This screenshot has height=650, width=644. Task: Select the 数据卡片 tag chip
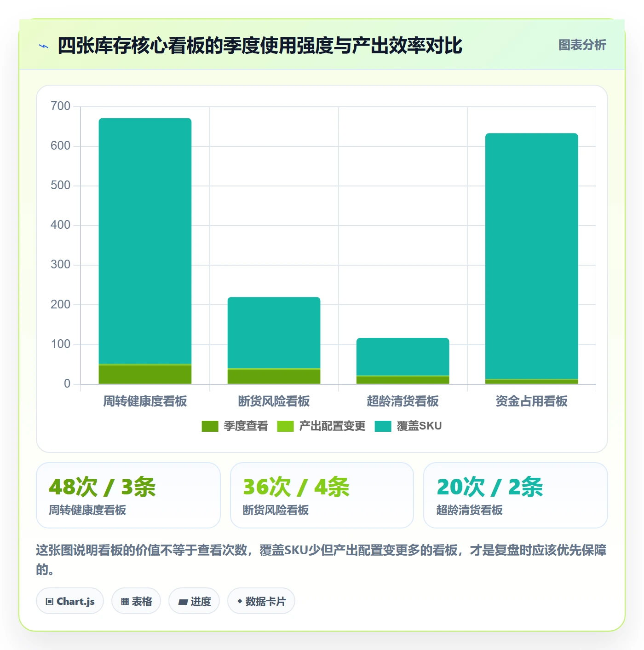[x=261, y=601]
